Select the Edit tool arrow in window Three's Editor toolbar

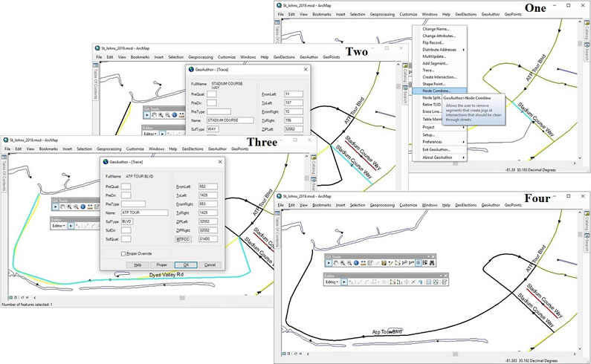71,227
